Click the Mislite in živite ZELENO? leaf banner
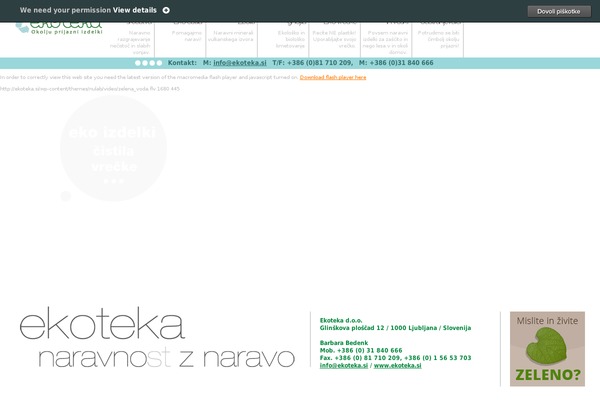Screen dimensions: 600x400 click(x=547, y=349)
